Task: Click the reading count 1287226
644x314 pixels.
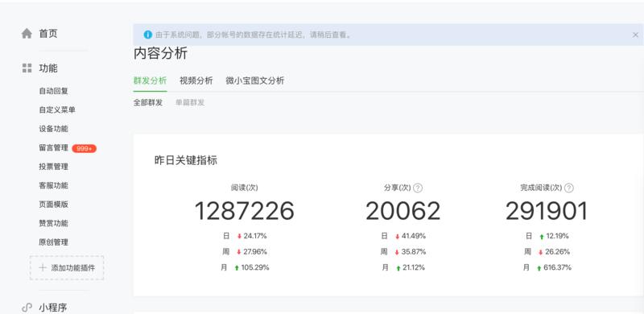Action: pyautogui.click(x=245, y=211)
